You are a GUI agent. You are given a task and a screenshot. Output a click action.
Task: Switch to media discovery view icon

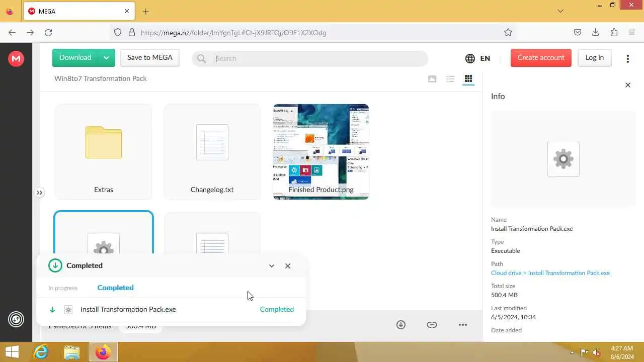432,79
